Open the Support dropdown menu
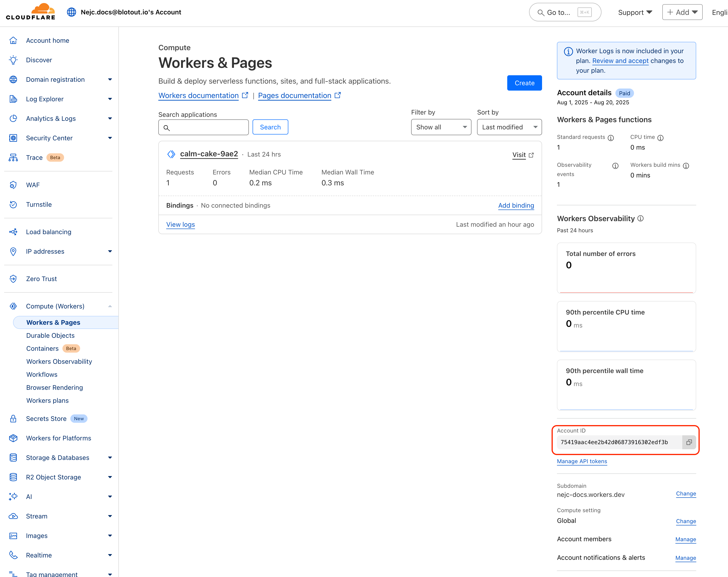This screenshot has height=577, width=728. pos(635,13)
